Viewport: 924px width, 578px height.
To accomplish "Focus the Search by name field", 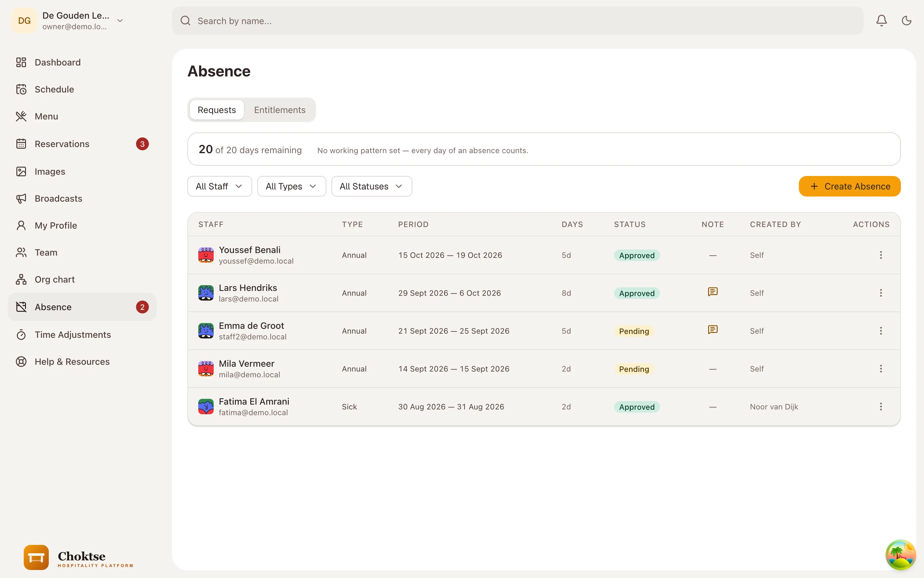I will (x=518, y=21).
